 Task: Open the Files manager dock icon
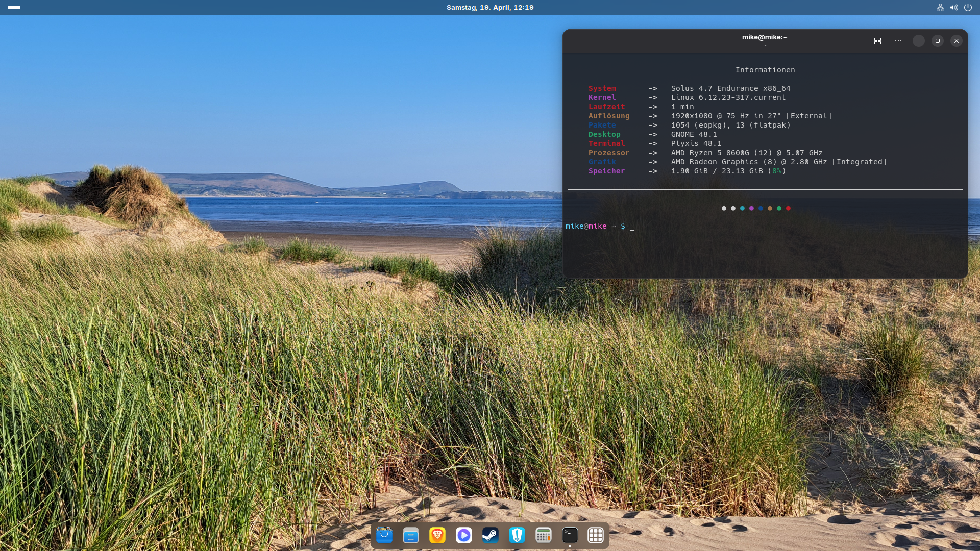point(411,535)
